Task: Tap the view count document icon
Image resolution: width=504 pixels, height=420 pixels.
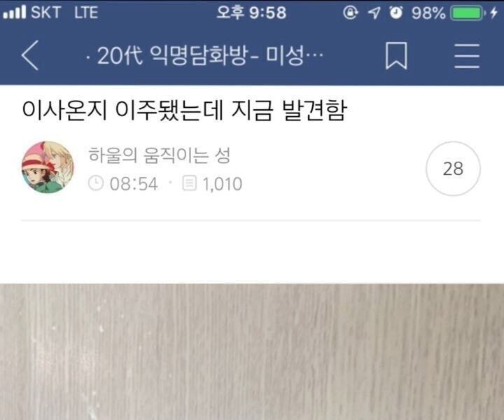Action: click(x=189, y=183)
